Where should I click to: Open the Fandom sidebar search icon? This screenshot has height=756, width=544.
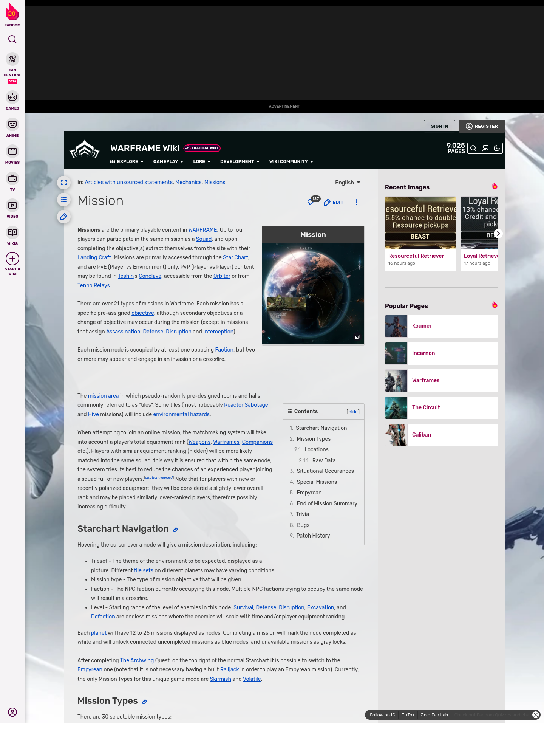click(12, 39)
